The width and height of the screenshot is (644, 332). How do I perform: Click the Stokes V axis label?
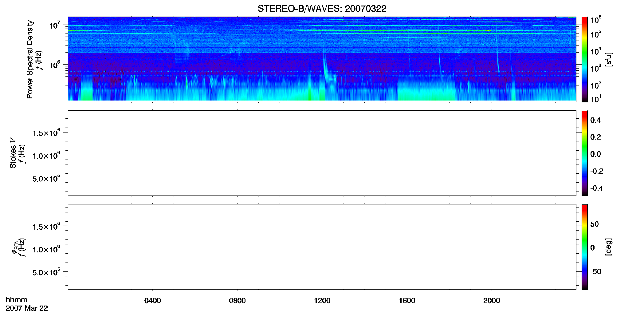pos(13,153)
